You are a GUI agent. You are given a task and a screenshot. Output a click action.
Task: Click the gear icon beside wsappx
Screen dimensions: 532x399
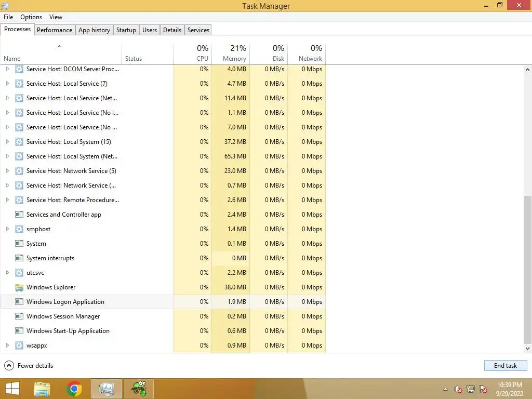click(19, 345)
